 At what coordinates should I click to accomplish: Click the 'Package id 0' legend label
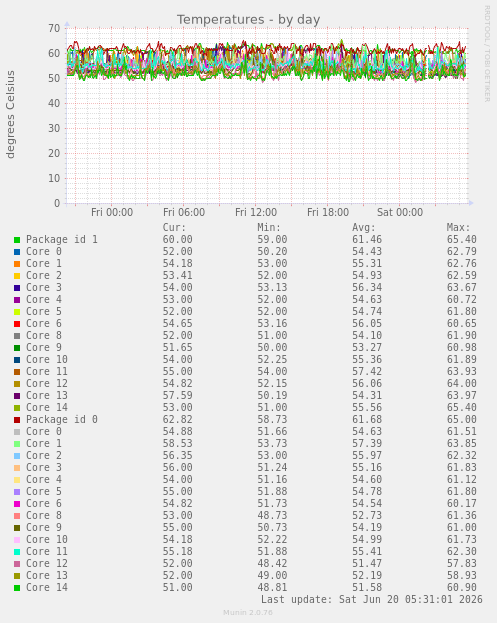point(62,420)
